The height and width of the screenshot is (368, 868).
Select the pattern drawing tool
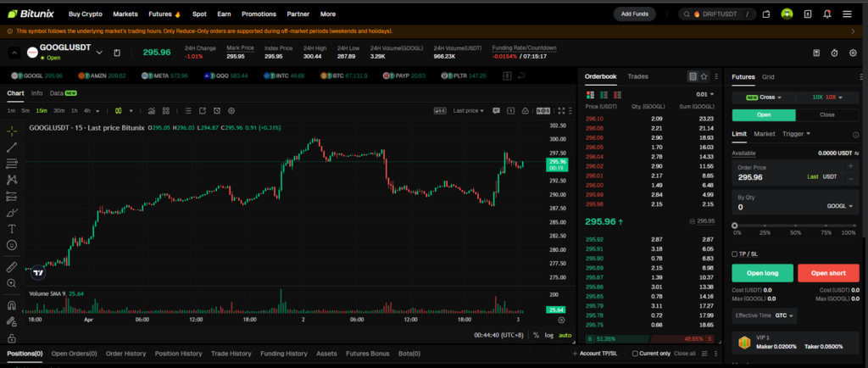point(12,179)
